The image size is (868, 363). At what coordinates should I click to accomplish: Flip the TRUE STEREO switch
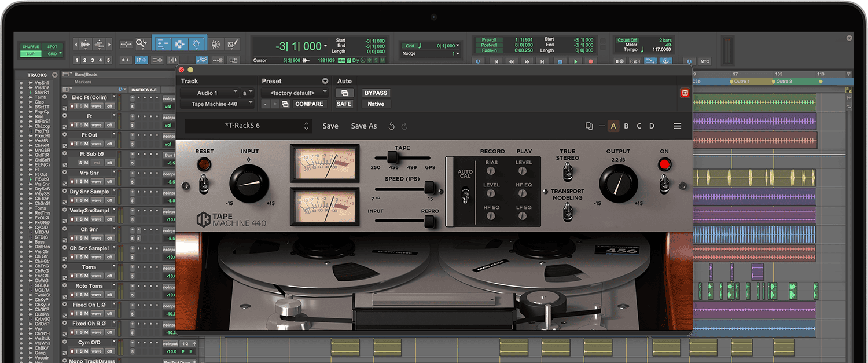[x=567, y=174]
